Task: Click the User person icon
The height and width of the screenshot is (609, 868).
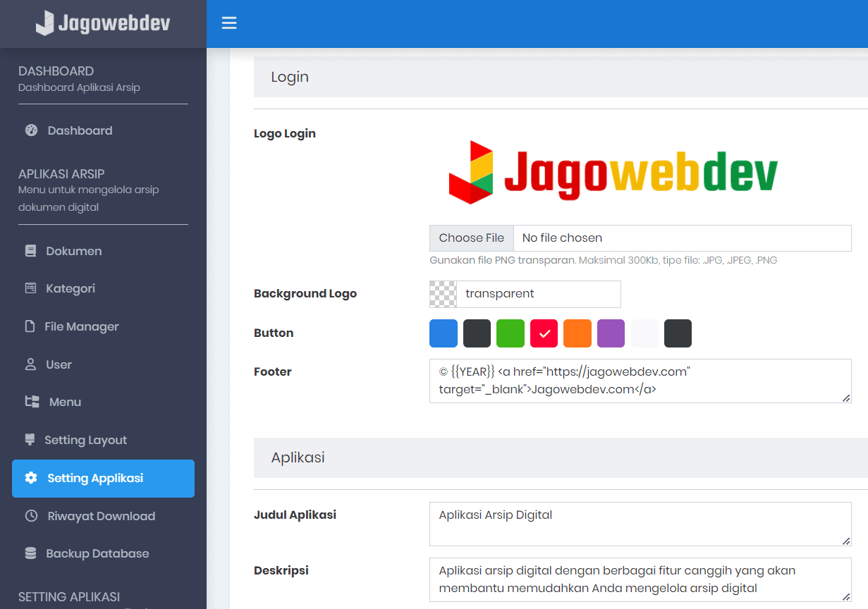Action: click(30, 364)
